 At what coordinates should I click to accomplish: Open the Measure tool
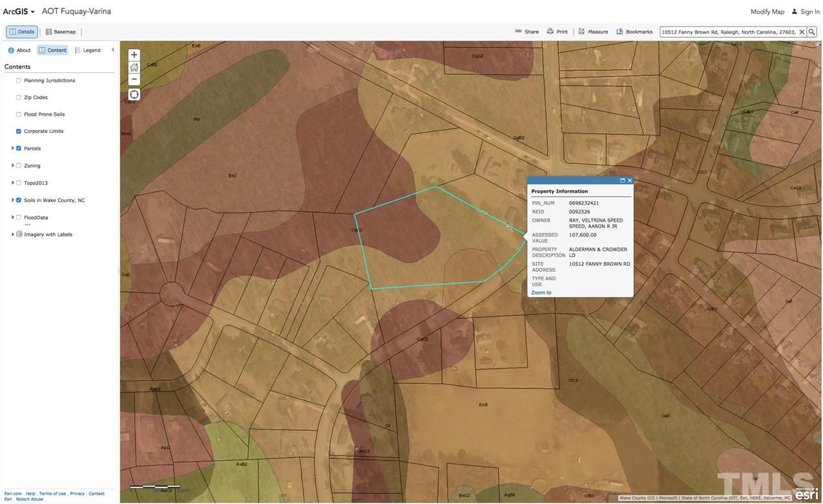tap(593, 32)
